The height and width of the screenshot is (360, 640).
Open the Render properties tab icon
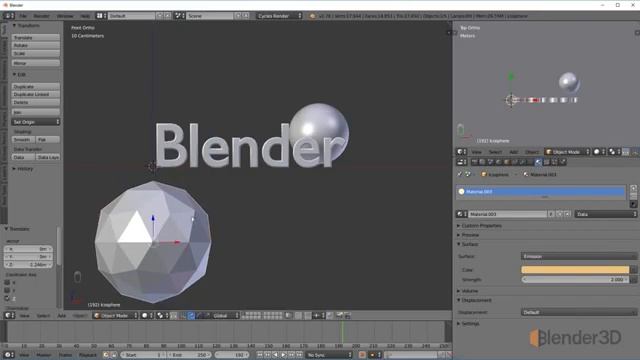pos(474,162)
